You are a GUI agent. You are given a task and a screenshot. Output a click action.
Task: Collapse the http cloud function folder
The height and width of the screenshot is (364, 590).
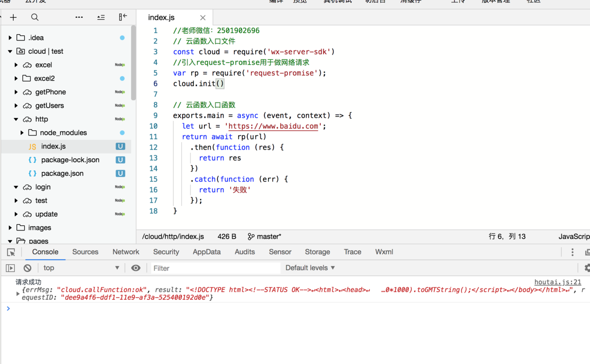tap(16, 119)
